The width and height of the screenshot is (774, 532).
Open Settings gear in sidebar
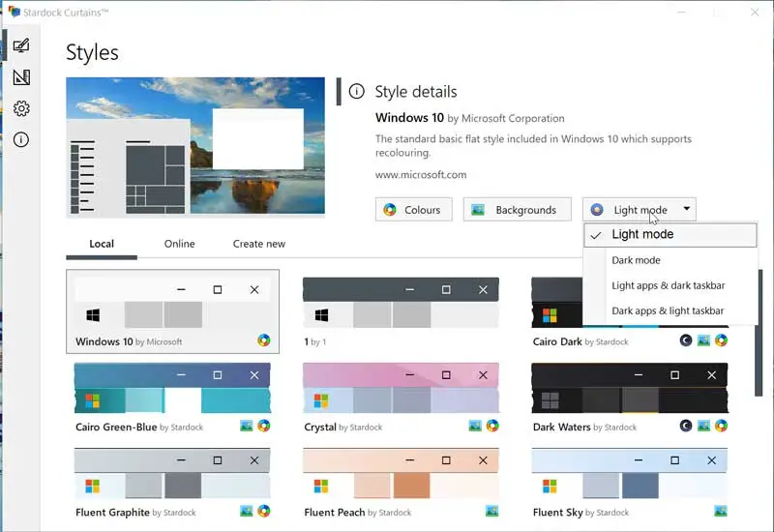(x=21, y=108)
